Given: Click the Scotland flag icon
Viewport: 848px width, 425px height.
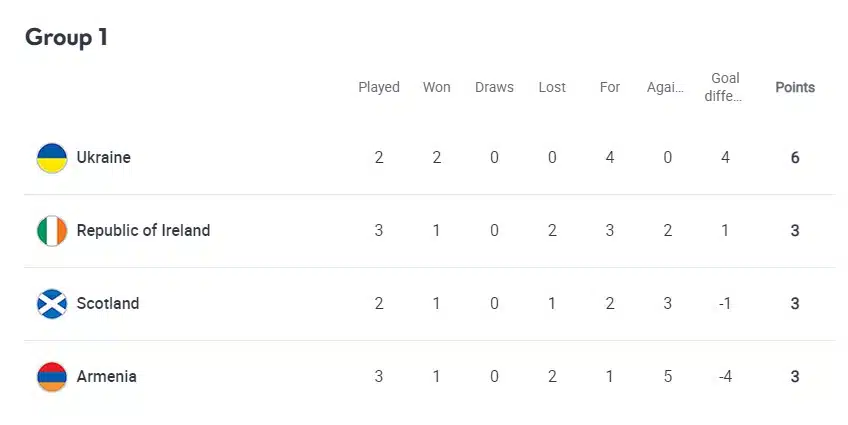Looking at the screenshot, I should (x=52, y=304).
